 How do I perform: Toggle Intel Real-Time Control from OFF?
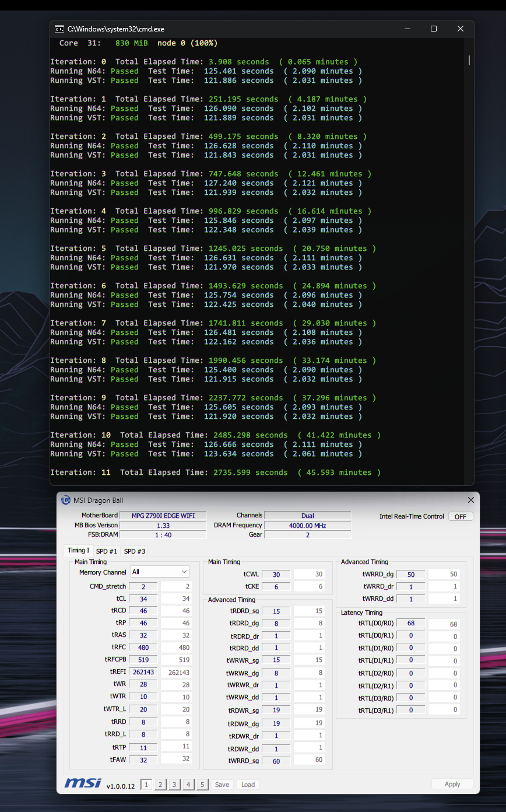[461, 516]
